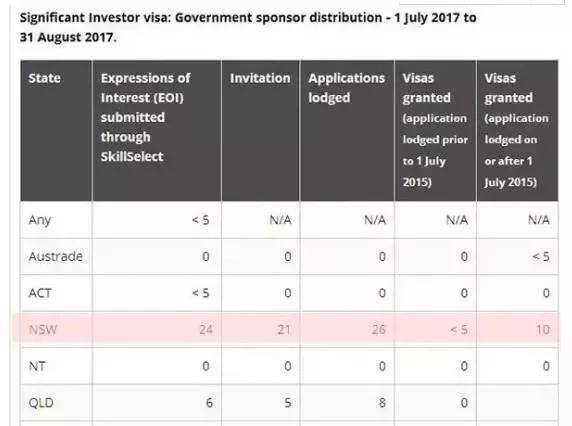Click the table title heading text
Screen dimensions: 572x426
coord(248,27)
